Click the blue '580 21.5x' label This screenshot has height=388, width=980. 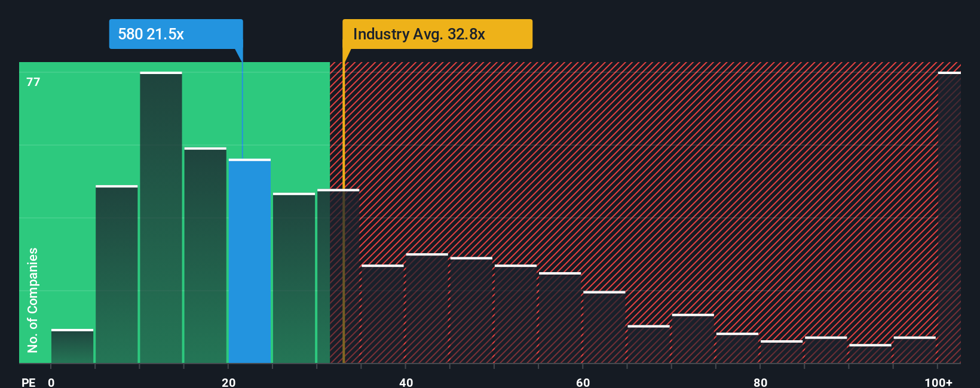(176, 34)
